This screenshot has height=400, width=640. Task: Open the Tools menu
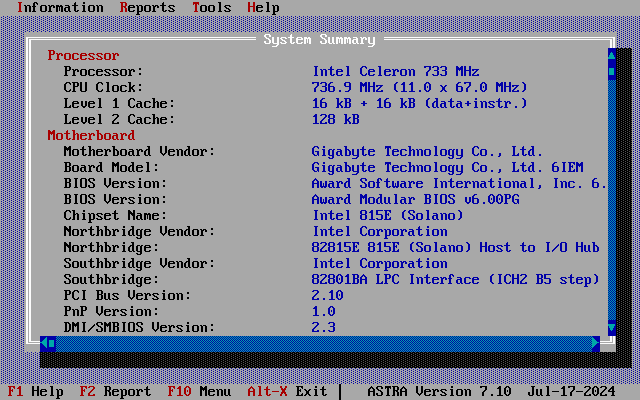(211, 7)
